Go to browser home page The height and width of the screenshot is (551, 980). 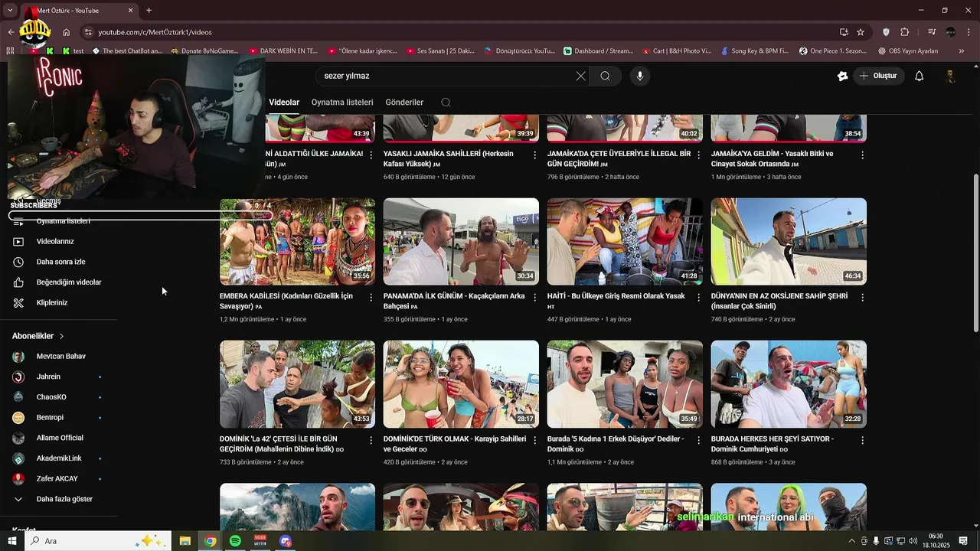pos(67,32)
